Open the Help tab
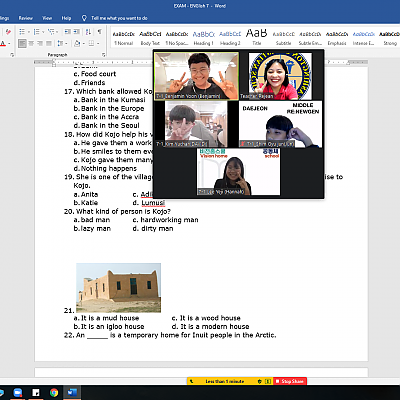The width and height of the screenshot is (400, 400). point(66,18)
